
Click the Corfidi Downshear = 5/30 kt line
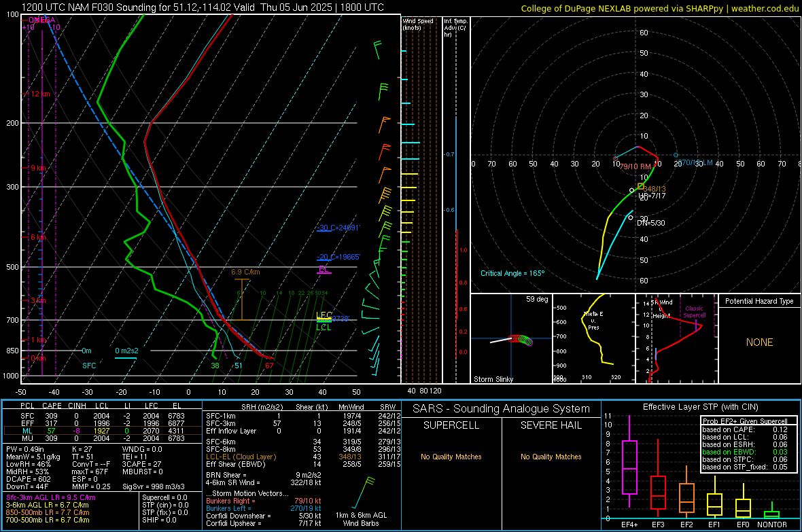coord(263,516)
